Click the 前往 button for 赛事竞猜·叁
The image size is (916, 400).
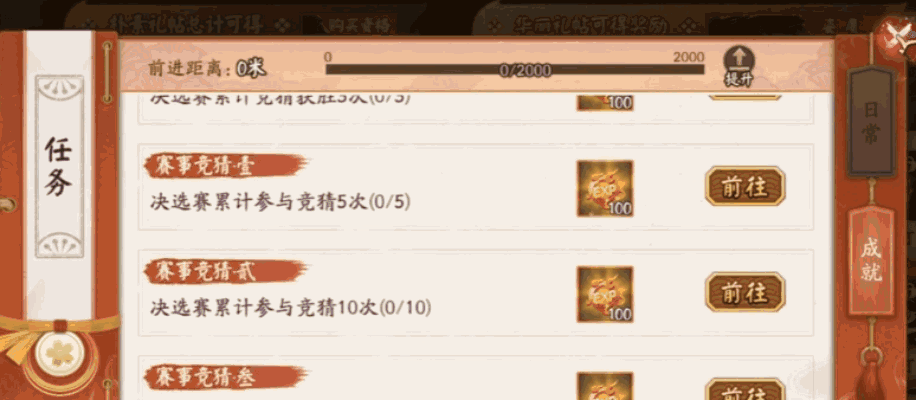[744, 389]
